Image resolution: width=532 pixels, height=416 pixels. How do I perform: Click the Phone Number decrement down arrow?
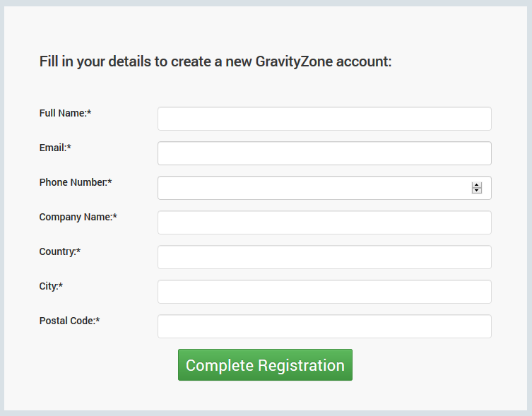point(477,191)
